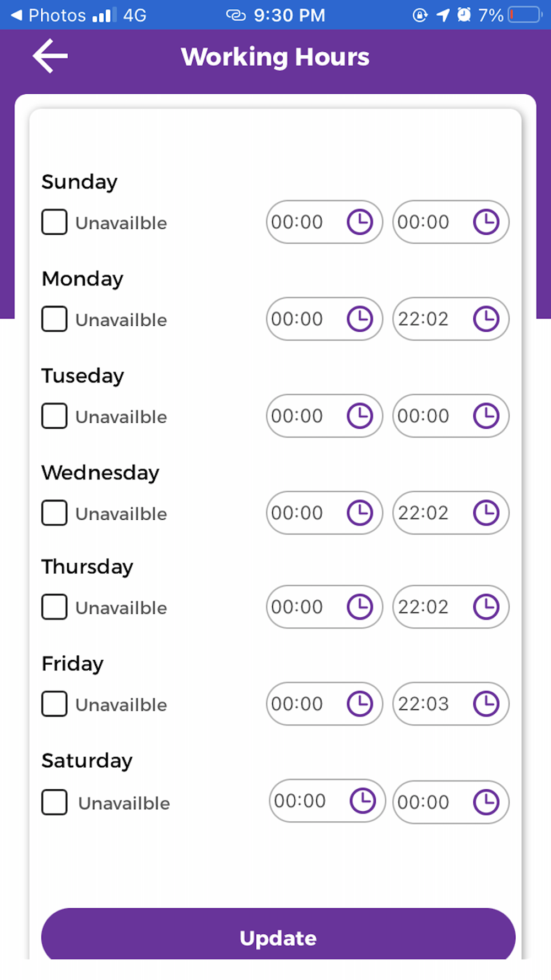This screenshot has height=980, width=551.
Task: Edit Monday end time 22:02 field
Action: pos(424,319)
